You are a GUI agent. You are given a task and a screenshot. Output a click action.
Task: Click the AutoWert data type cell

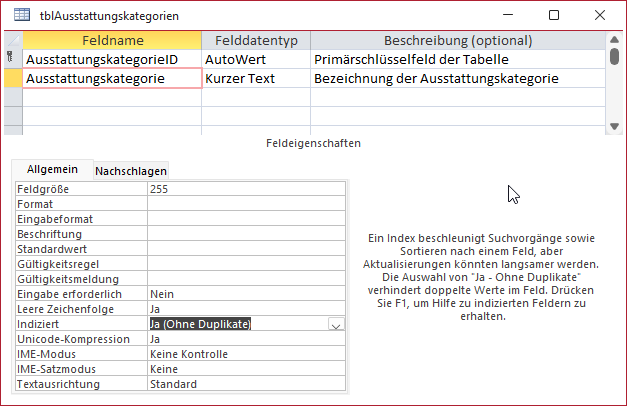click(x=256, y=59)
